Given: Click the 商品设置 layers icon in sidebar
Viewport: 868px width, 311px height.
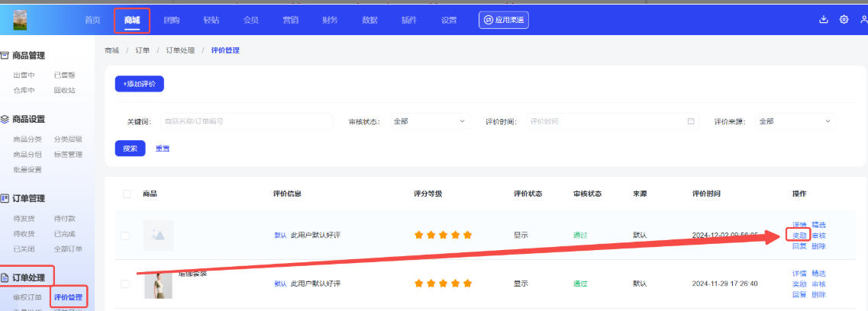Looking at the screenshot, I should click(5, 119).
